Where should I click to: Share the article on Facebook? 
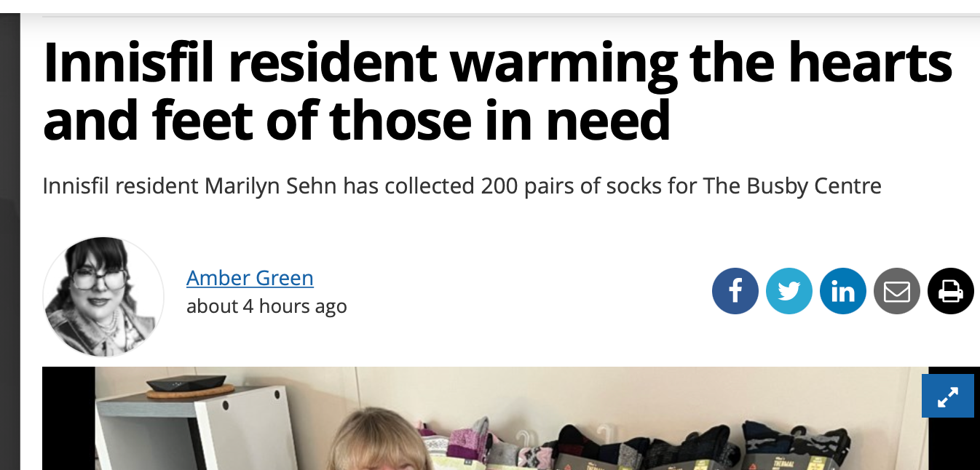[735, 291]
